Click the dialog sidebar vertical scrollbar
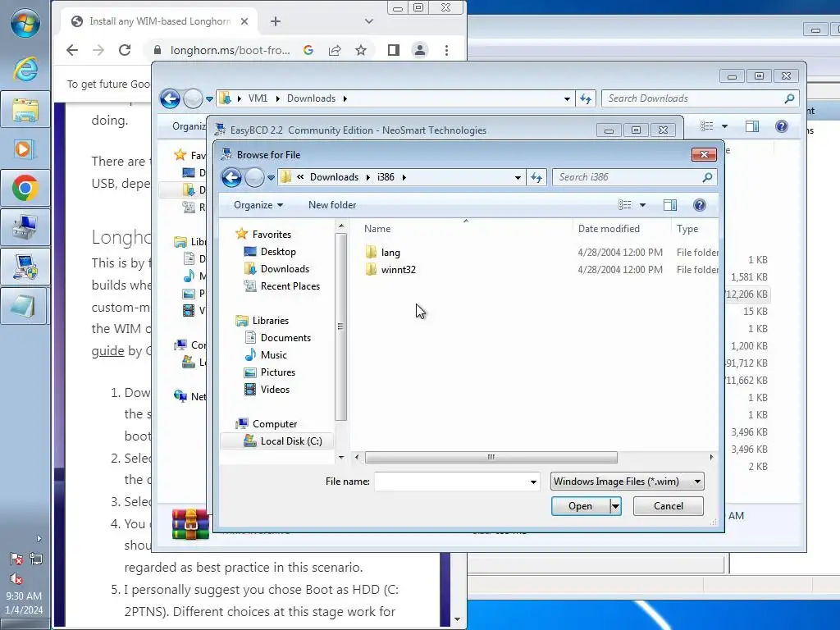 point(340,326)
